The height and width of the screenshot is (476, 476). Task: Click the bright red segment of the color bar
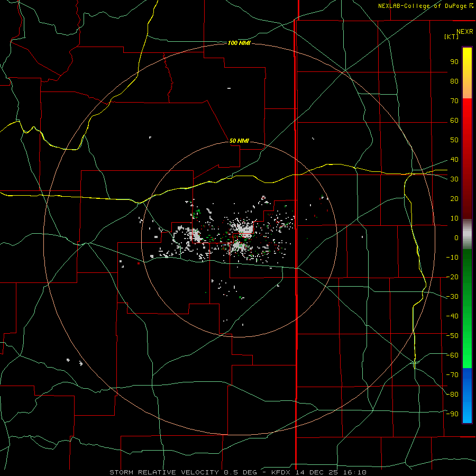467,159
